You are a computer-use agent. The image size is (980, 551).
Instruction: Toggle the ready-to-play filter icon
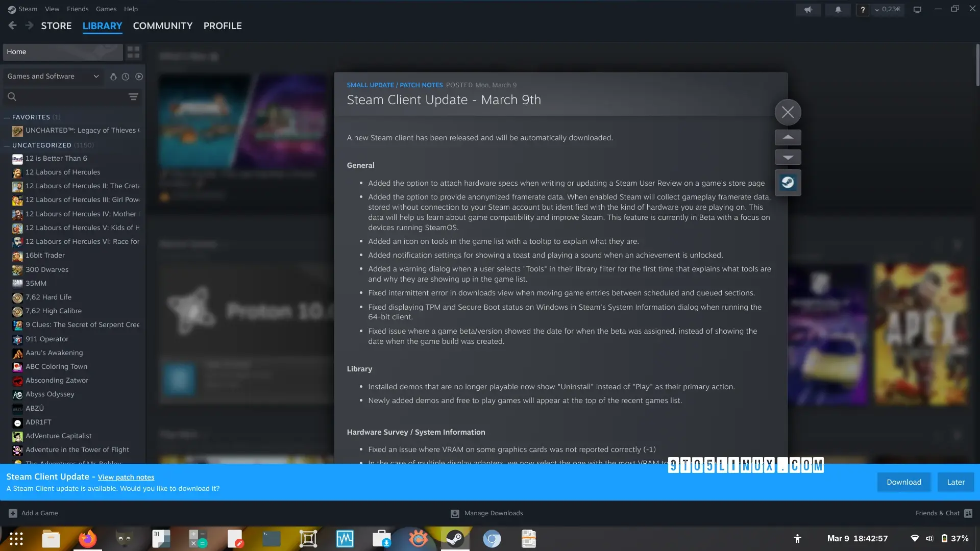click(x=139, y=77)
